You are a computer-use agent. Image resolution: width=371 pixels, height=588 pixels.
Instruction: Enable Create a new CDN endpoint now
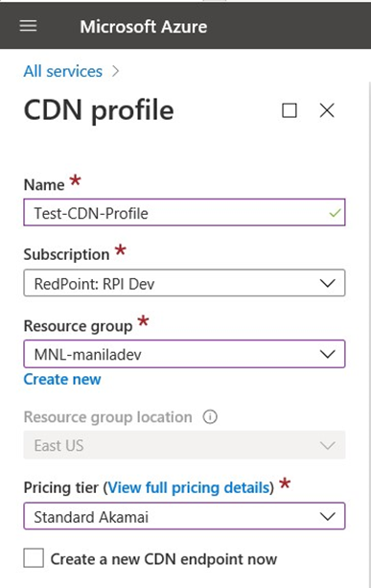pyautogui.click(x=34, y=557)
